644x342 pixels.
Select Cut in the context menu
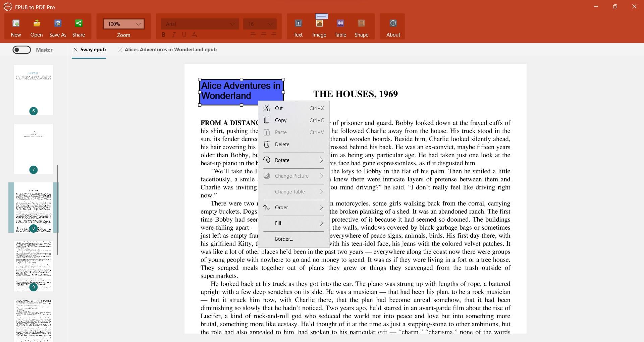coord(293,108)
